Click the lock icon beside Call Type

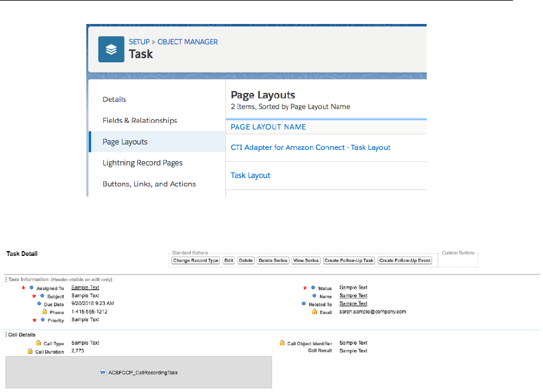[x=38, y=343]
